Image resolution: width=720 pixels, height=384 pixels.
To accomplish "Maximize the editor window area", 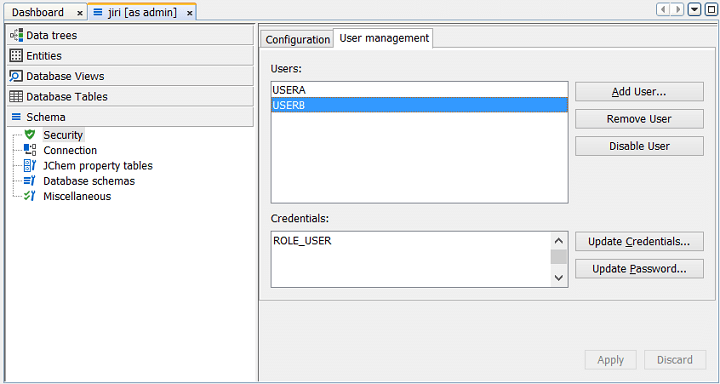I will 710,10.
